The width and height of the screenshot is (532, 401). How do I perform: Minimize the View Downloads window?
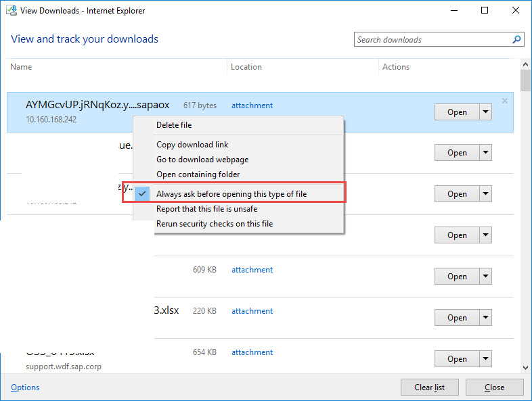coord(454,11)
